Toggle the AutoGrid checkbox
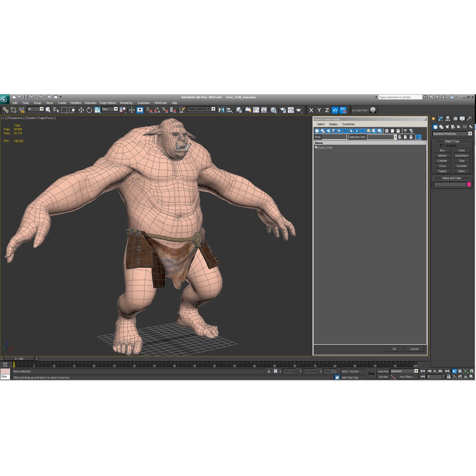The width and height of the screenshot is (476, 476). point(442,146)
